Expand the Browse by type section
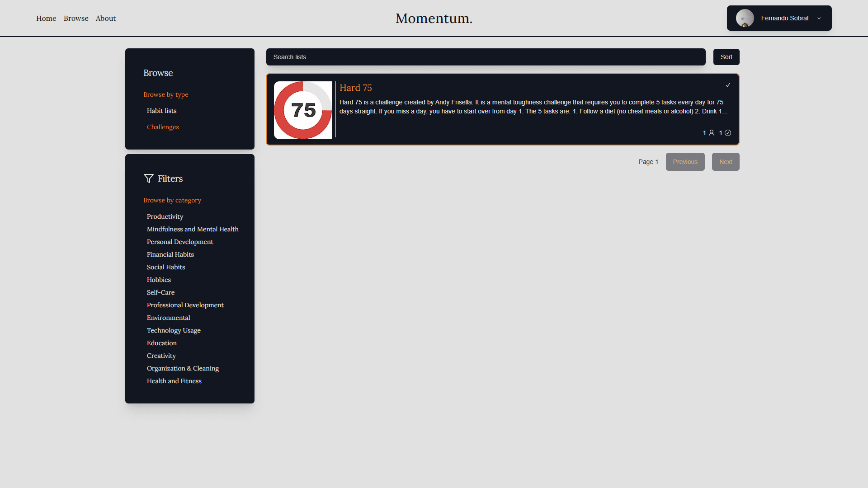This screenshot has width=868, height=488. click(x=165, y=94)
